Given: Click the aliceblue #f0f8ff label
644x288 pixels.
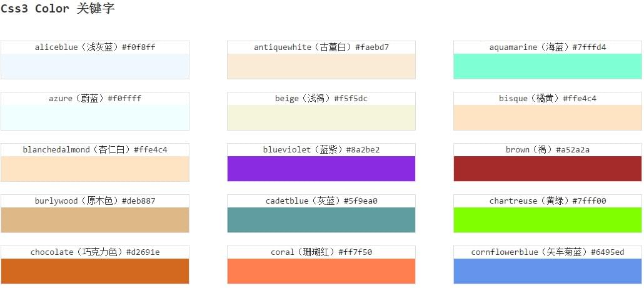Looking at the screenshot, I should click(x=95, y=47).
